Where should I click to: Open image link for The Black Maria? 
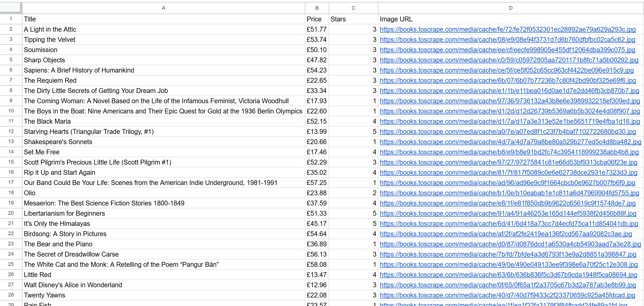coord(510,121)
